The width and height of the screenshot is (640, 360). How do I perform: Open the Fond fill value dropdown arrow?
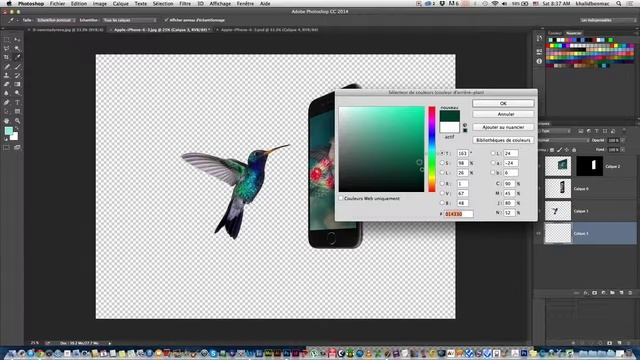[x=623, y=150]
